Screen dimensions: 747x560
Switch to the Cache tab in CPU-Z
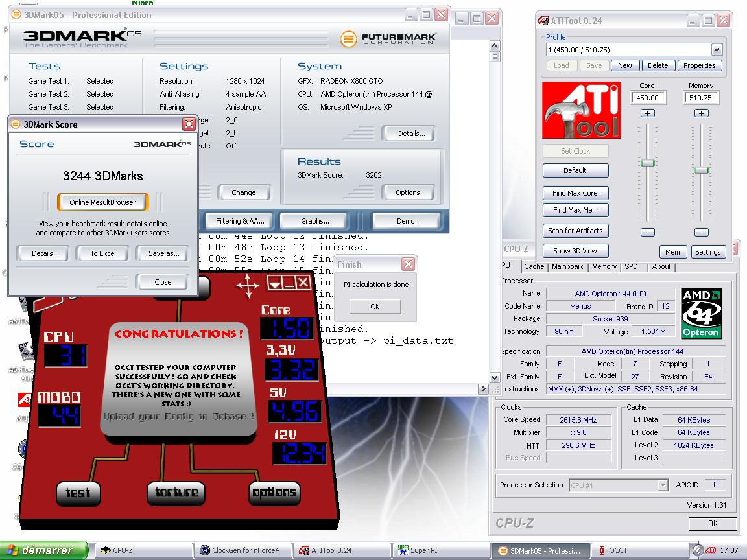tap(534, 266)
